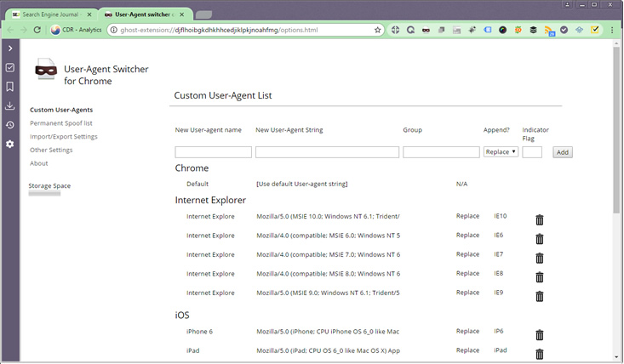This screenshot has height=364, width=624.
Task: Focus the New User-agent name field
Action: (214, 152)
